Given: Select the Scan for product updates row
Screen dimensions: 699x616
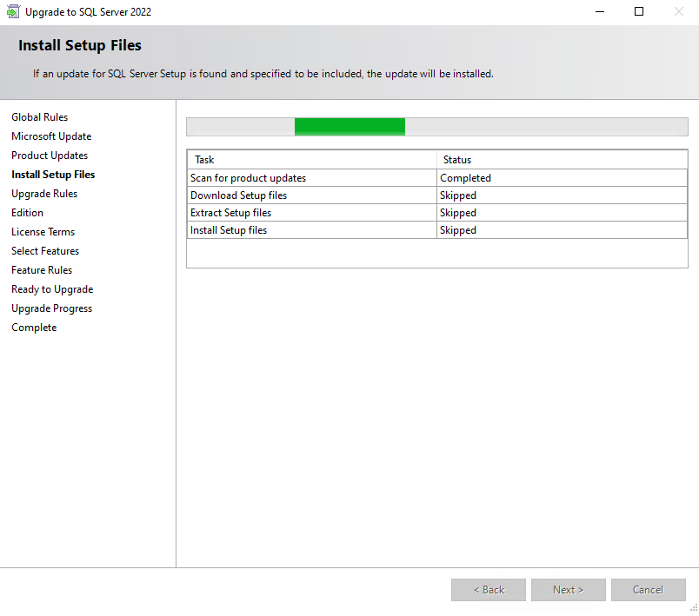Looking at the screenshot, I should click(x=311, y=178).
